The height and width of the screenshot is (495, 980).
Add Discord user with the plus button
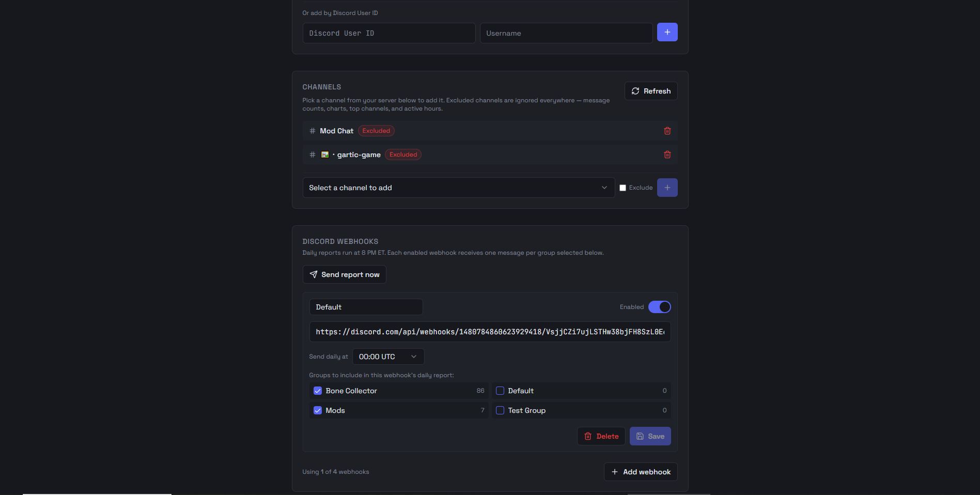pyautogui.click(x=667, y=32)
